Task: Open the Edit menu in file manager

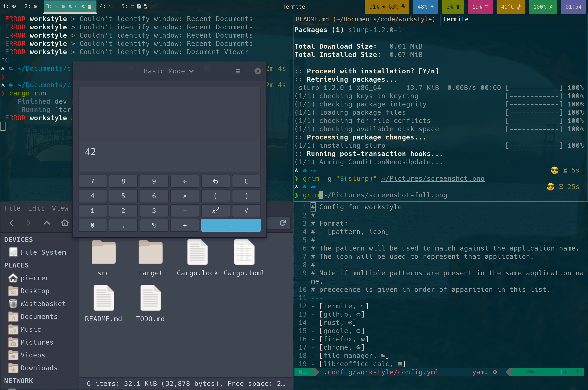Action: pyautogui.click(x=36, y=208)
